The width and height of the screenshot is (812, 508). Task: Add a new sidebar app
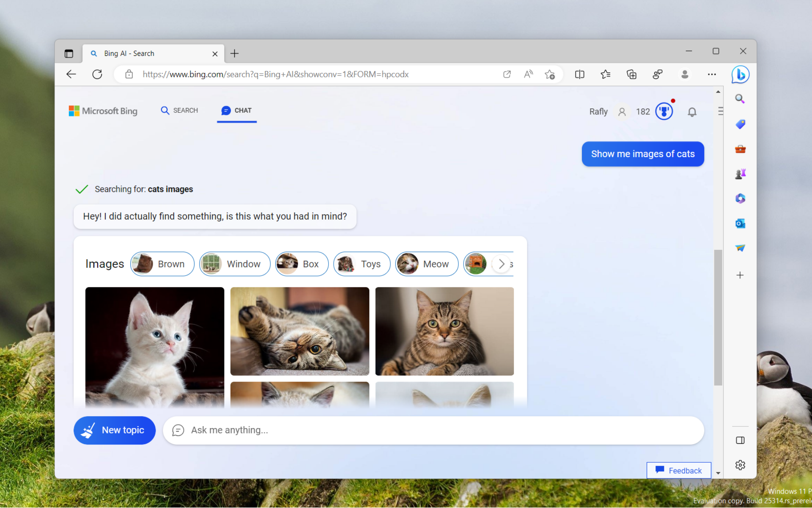[740, 275]
